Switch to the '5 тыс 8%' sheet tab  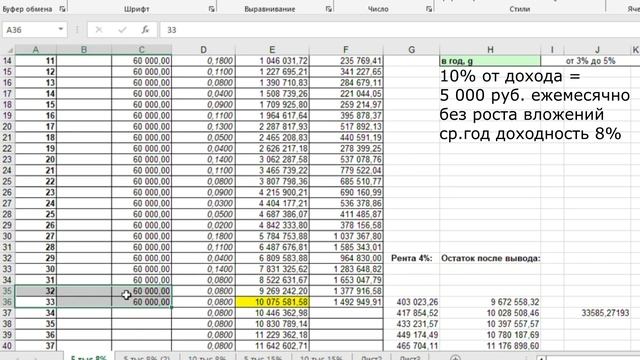click(89, 357)
